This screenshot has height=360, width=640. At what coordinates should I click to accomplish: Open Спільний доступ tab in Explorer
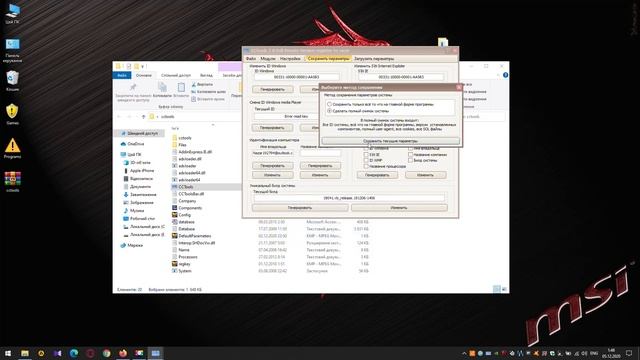point(176,76)
